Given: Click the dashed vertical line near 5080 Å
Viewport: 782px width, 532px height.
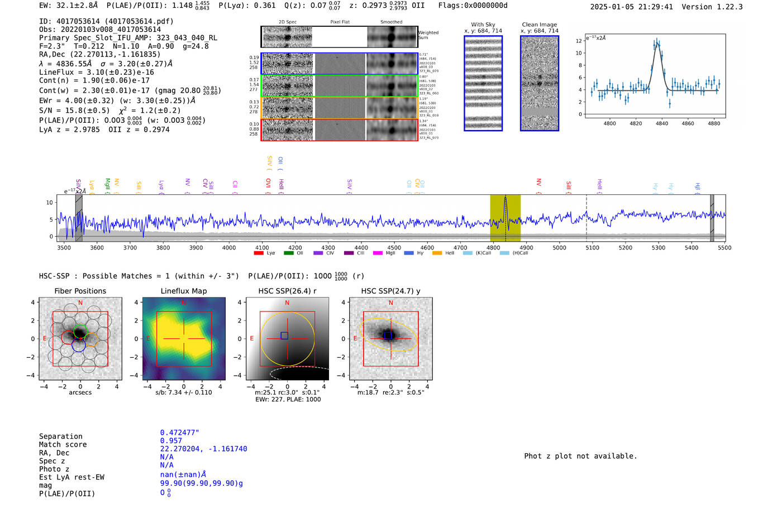Looking at the screenshot, I should [x=586, y=218].
